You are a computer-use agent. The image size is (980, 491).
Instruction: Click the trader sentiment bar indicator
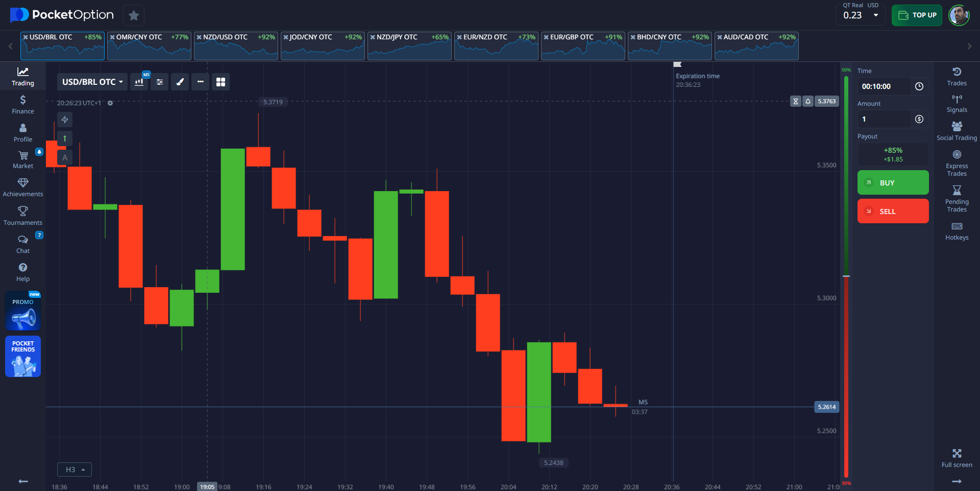[x=846, y=276]
